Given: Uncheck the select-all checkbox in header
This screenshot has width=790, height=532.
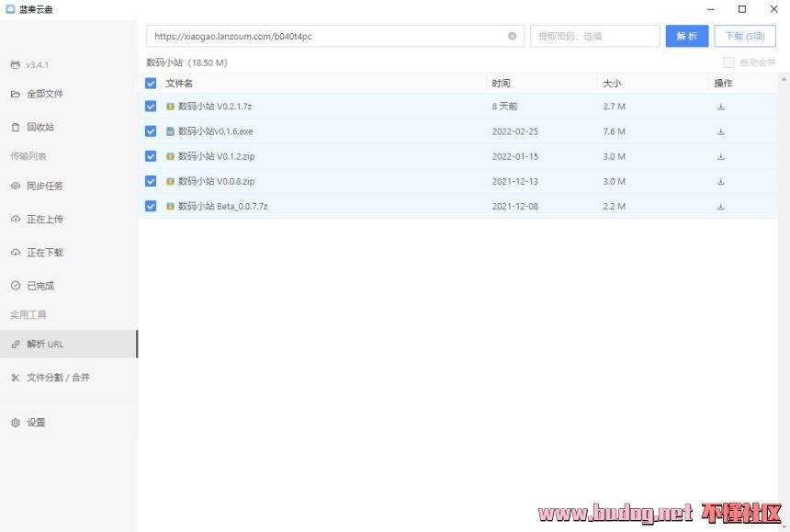Looking at the screenshot, I should pos(151,84).
